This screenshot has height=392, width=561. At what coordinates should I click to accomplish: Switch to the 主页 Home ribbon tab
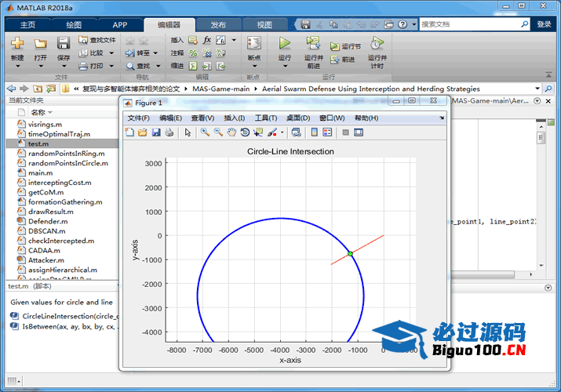[28, 24]
